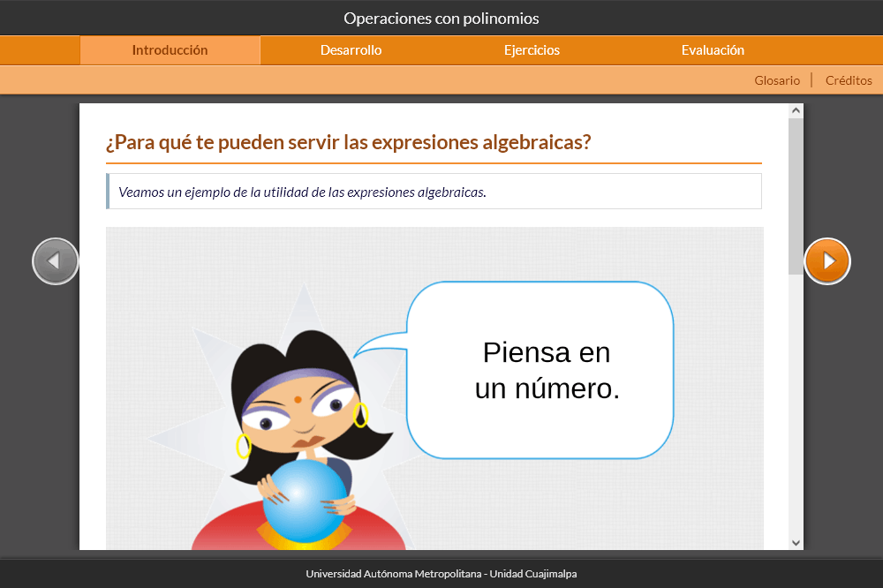The width and height of the screenshot is (883, 588).
Task: Open the Ejercicios tab
Action: point(532,50)
